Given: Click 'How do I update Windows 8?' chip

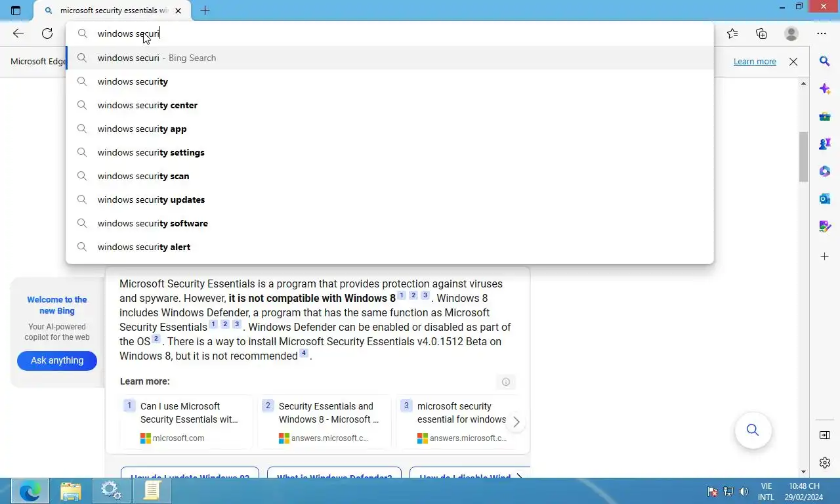Looking at the screenshot, I should coord(190,472).
